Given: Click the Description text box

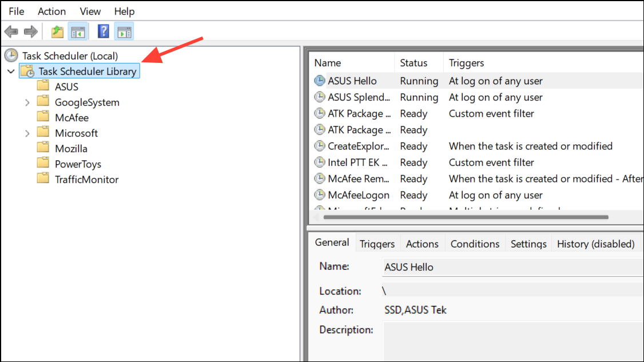Looking at the screenshot, I should click(513, 341).
